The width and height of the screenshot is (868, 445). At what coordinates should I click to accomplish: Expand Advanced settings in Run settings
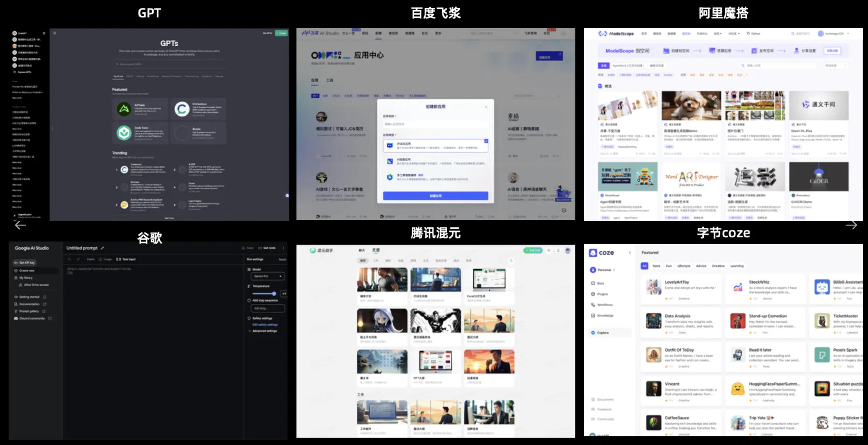[263, 331]
